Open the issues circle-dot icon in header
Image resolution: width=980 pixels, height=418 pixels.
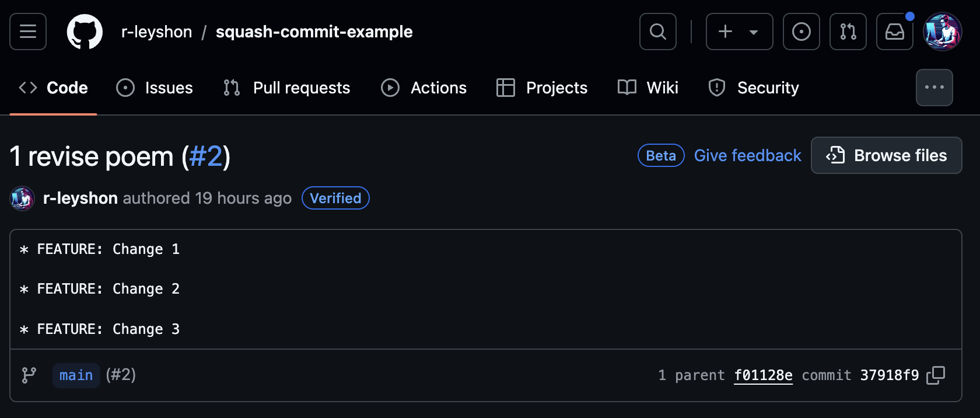coord(801,32)
